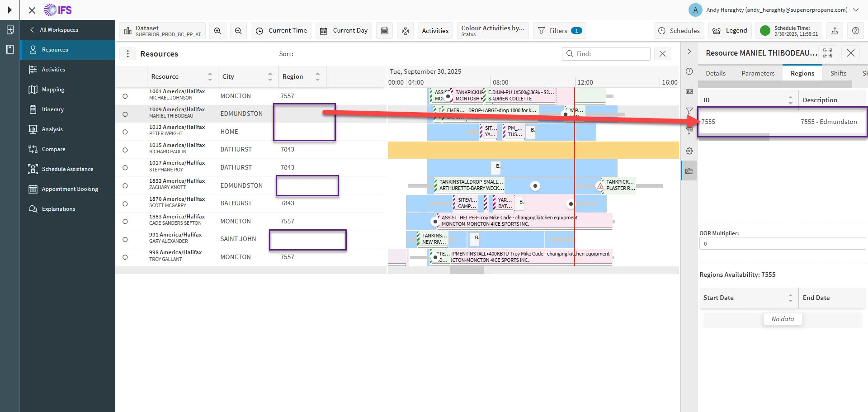Viewport: 868px width, 412px height.
Task: Close the Resource MANIEL THIBODEAU panel
Action: [851, 53]
